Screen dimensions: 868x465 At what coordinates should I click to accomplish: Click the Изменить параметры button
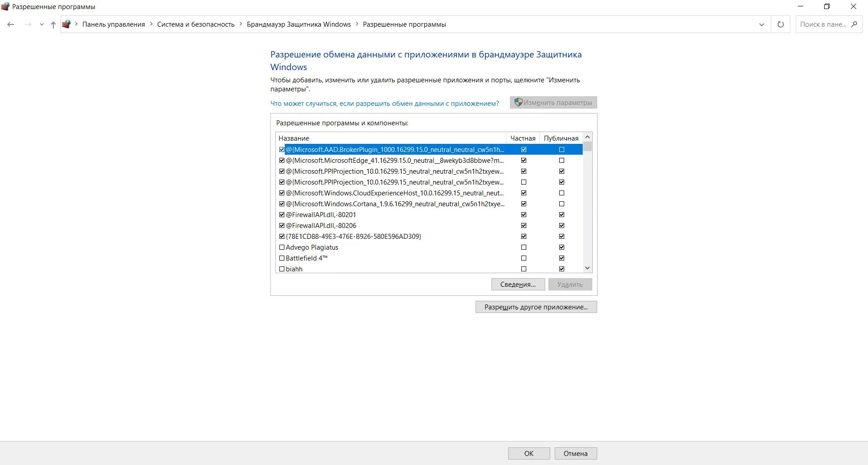pyautogui.click(x=553, y=103)
